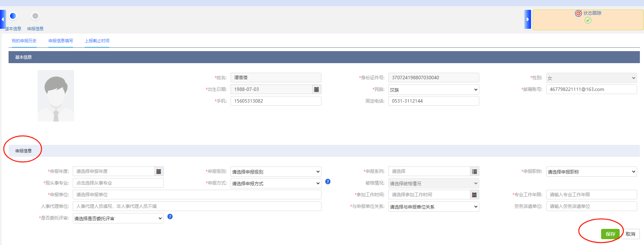Image resolution: width=644 pixels, height=245 pixels.
Task: Switch to 我的申报历史 tab
Action: coord(24,41)
